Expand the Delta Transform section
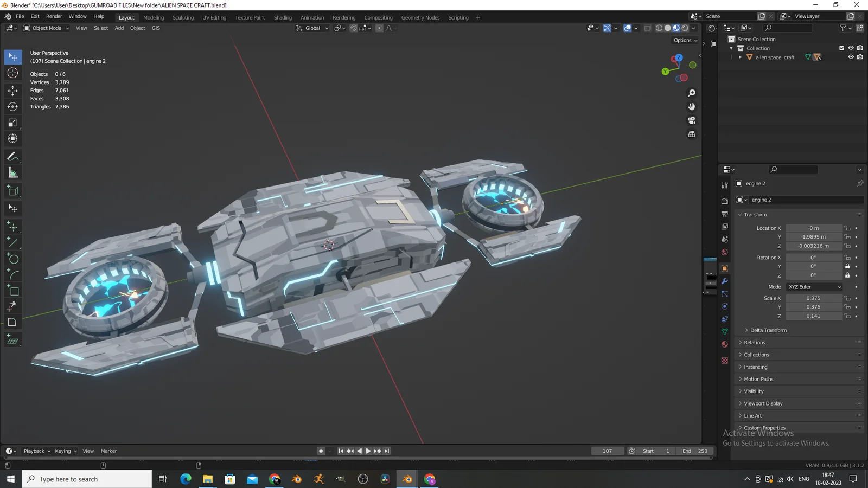The height and width of the screenshot is (488, 868). (x=768, y=330)
